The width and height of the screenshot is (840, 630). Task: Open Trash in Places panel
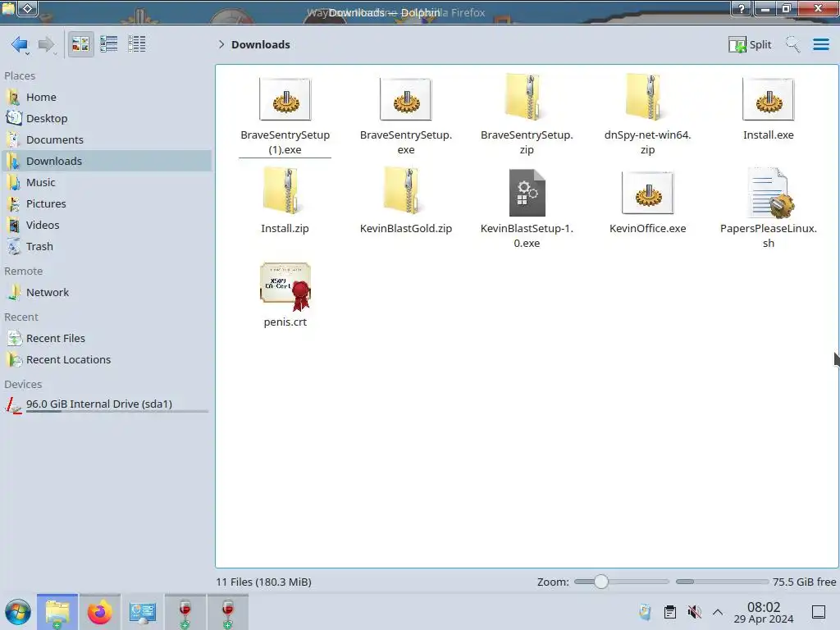click(107, 247)
